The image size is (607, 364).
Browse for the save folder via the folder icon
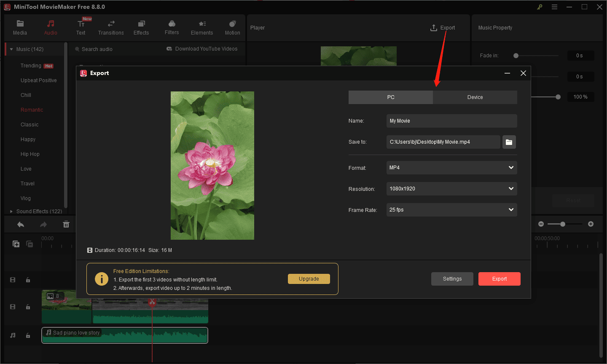509,142
